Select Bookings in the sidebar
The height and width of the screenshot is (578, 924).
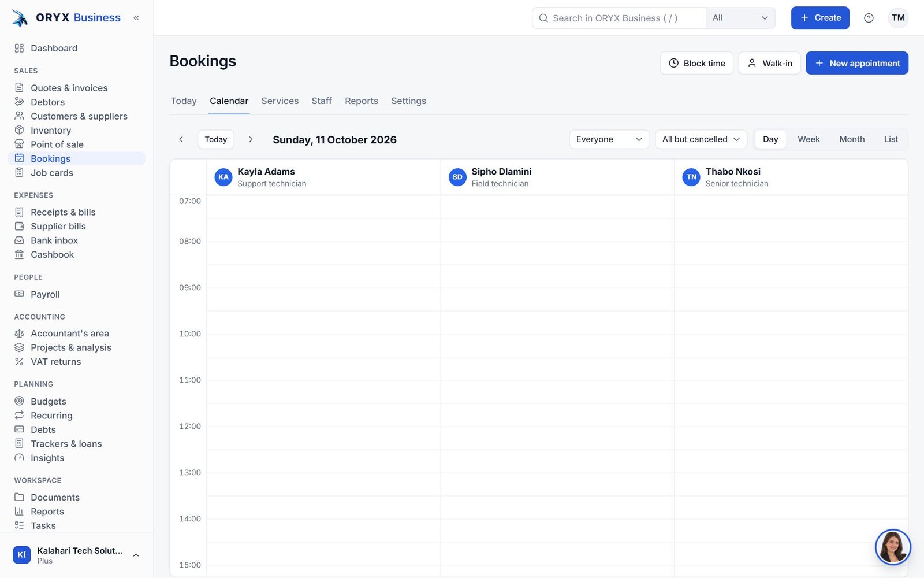77,158
